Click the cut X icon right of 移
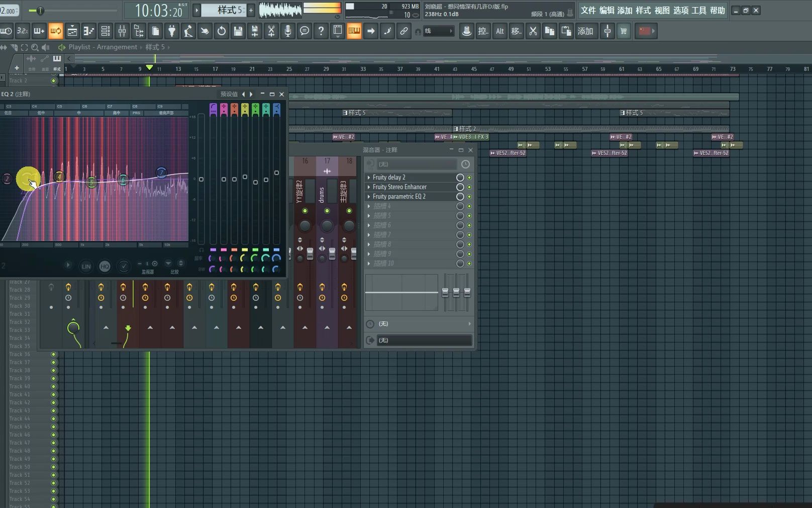812x508 pixels. coord(533,31)
